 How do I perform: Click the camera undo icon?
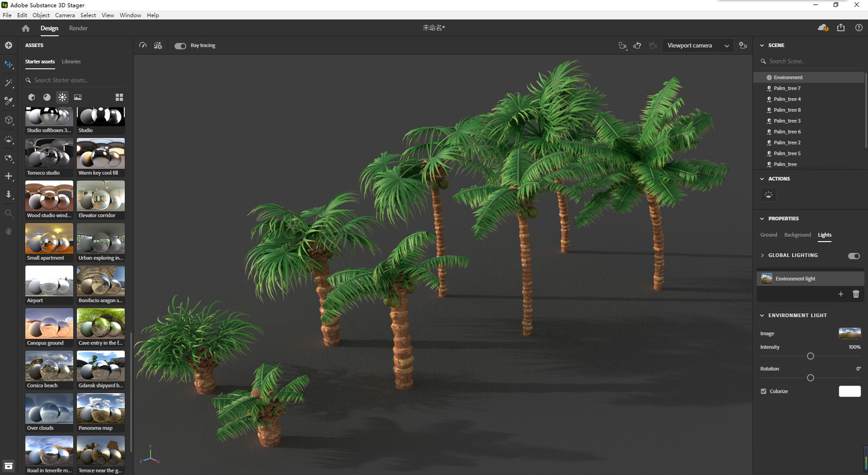pos(637,46)
